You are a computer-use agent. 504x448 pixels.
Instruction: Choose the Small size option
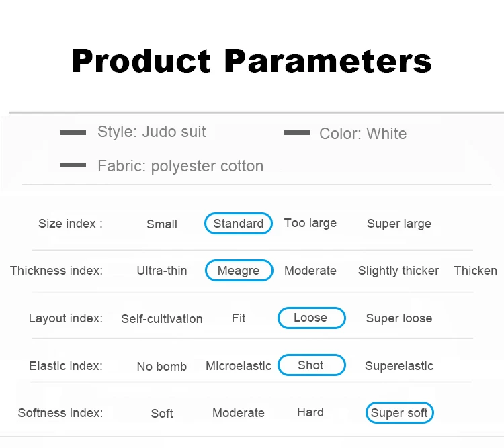point(162,224)
